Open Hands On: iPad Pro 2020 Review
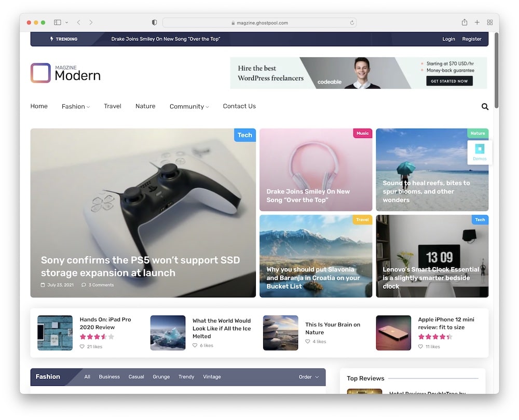This screenshot has height=420, width=519. 105,324
